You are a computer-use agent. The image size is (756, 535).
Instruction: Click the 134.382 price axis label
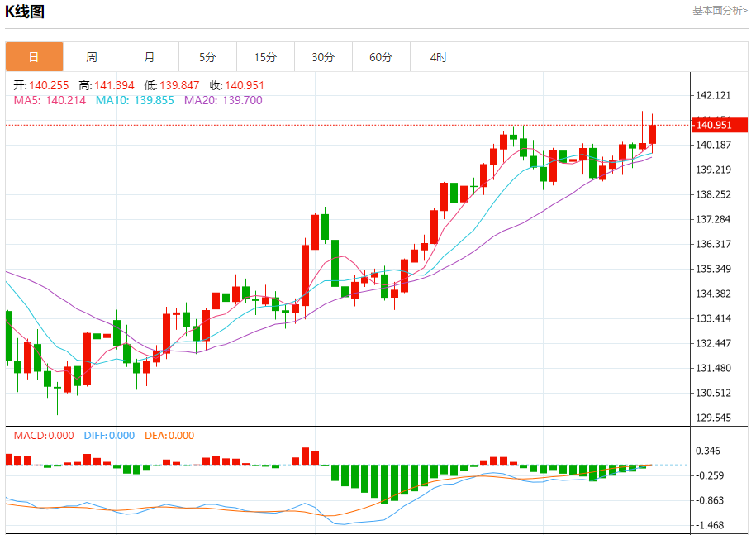point(713,294)
